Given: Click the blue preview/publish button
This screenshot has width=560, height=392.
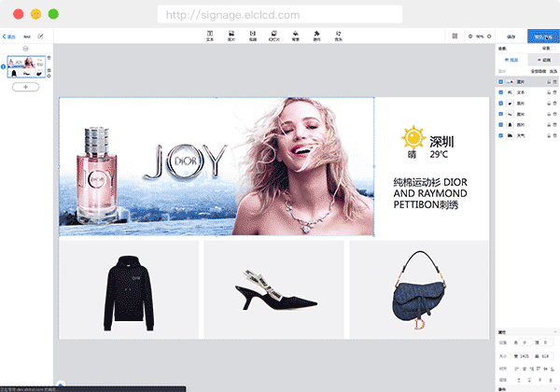Looking at the screenshot, I should coord(543,36).
